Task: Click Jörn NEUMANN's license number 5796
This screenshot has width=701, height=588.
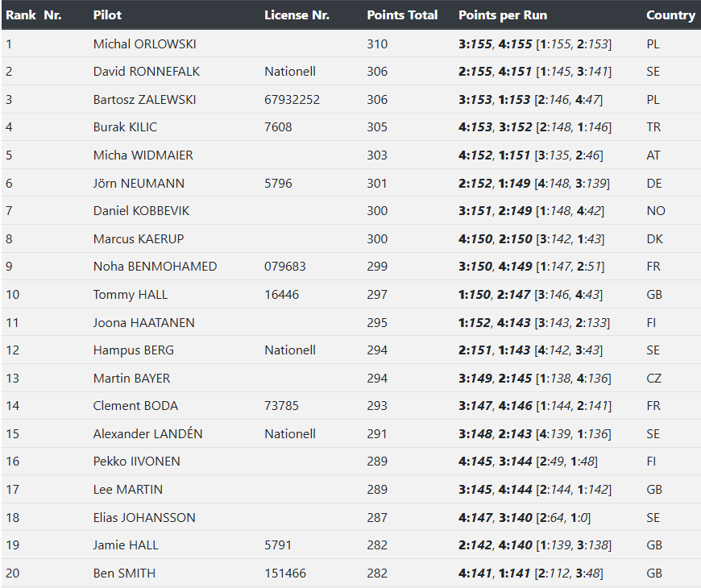Action: [278, 184]
